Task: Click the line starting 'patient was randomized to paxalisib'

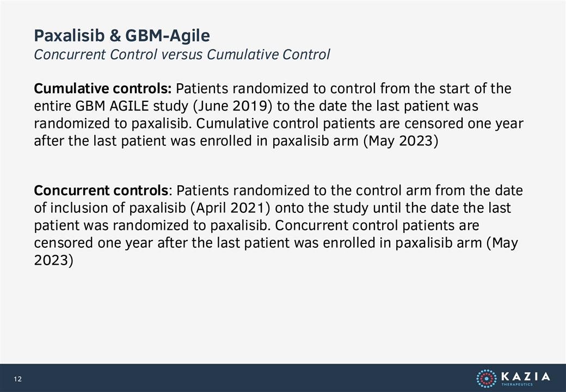Action: [256, 225]
